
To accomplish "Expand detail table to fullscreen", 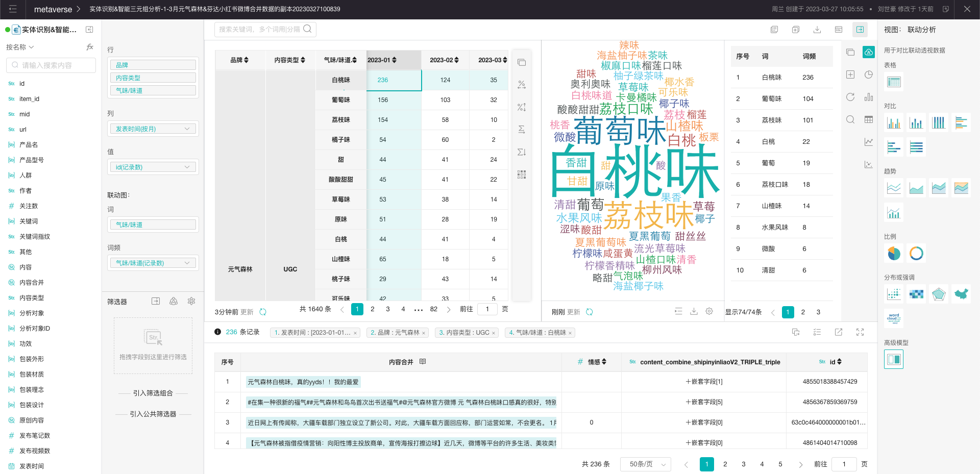I will (x=860, y=332).
